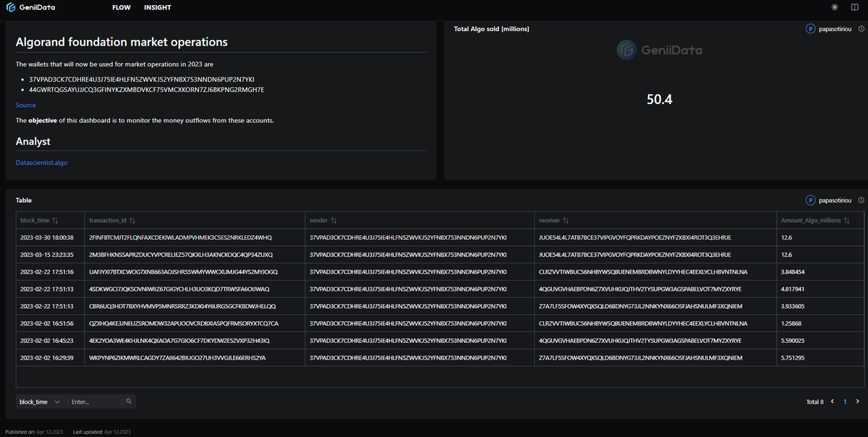Click transaction ID starting UAFJYXI7BTXCWOG

pos(183,272)
